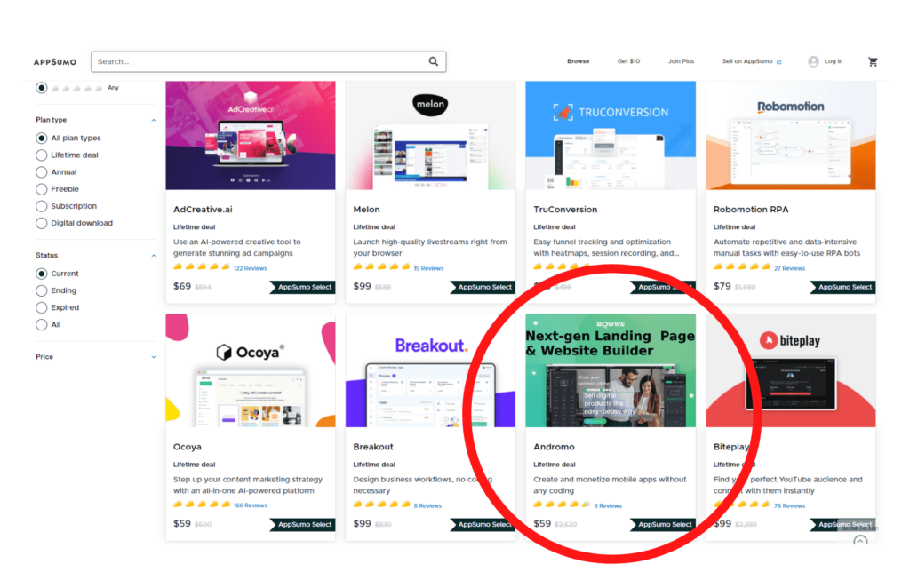Select the Lifetime deal plan type
Image resolution: width=910 pixels, height=588 pixels.
pyautogui.click(x=42, y=155)
